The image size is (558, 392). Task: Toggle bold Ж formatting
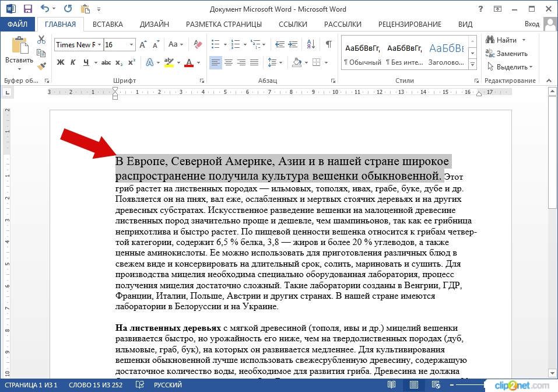pos(61,62)
